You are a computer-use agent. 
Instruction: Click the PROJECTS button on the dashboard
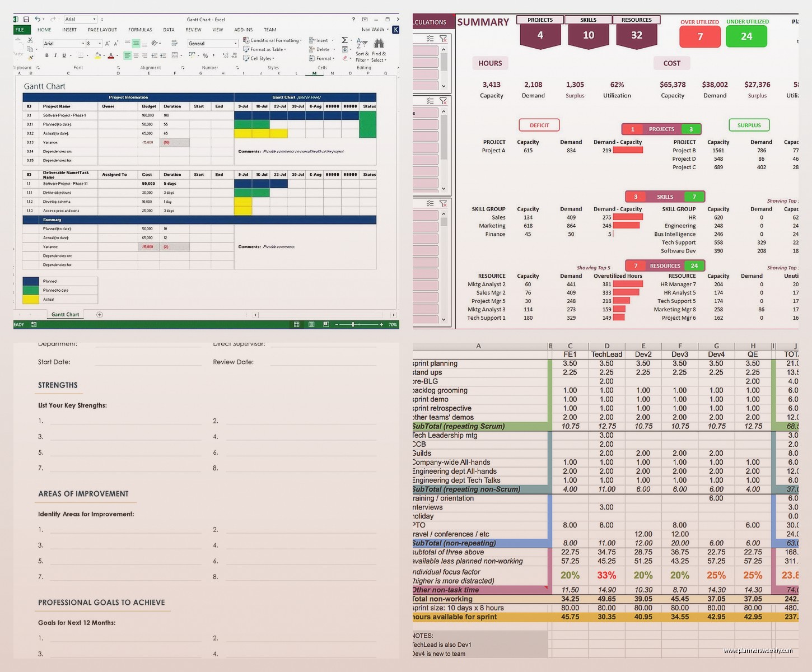coord(539,20)
